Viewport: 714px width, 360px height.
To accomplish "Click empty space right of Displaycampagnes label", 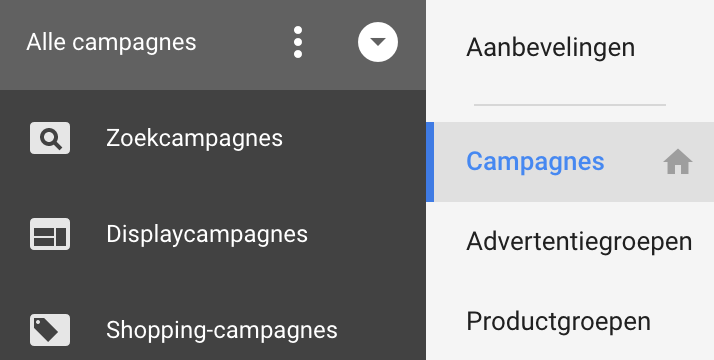I will click(367, 234).
